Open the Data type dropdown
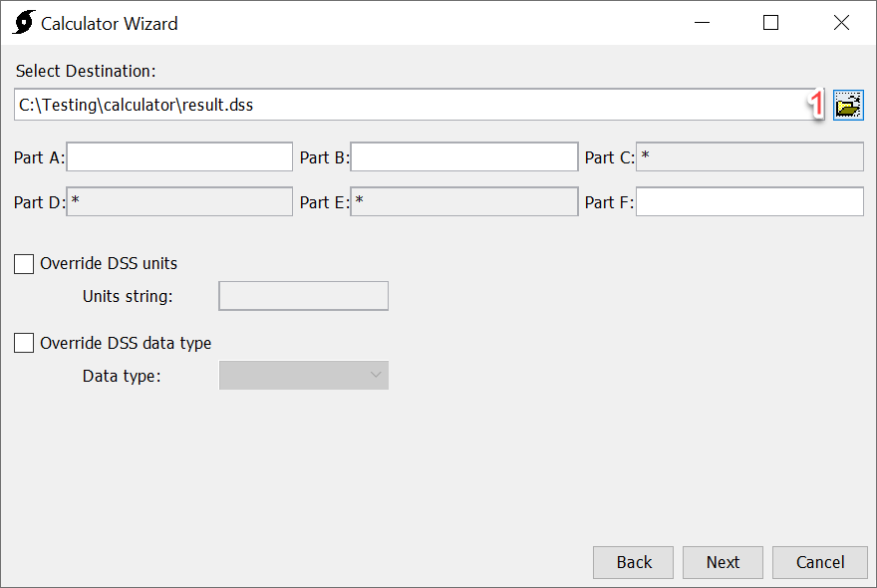The image size is (877, 588). tap(376, 375)
